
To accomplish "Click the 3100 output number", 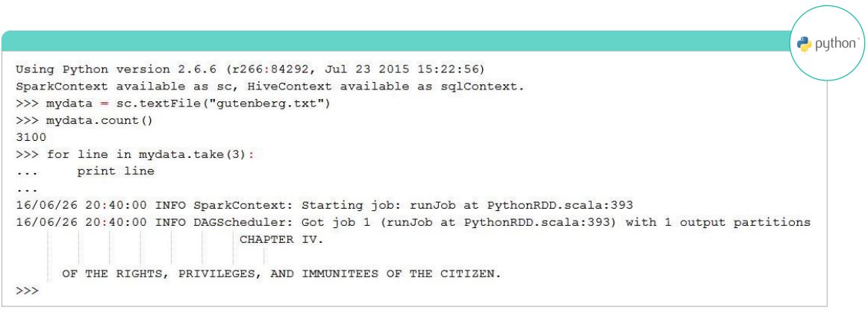I will coord(31,137).
